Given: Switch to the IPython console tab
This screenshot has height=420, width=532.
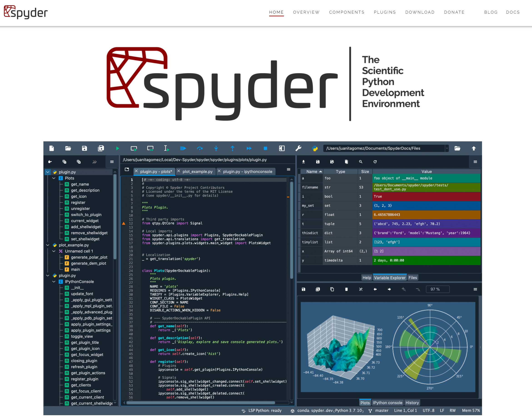Looking at the screenshot, I should click(x=387, y=403).
